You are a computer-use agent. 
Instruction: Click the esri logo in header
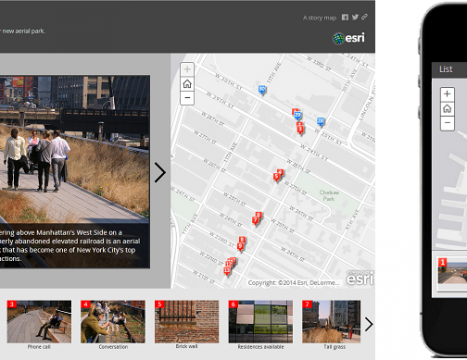click(x=349, y=38)
